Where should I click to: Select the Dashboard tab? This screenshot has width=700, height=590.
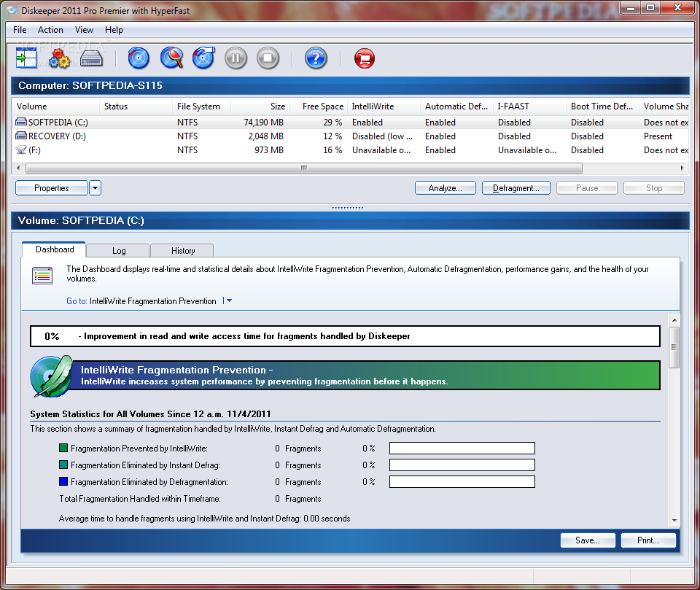(x=55, y=249)
